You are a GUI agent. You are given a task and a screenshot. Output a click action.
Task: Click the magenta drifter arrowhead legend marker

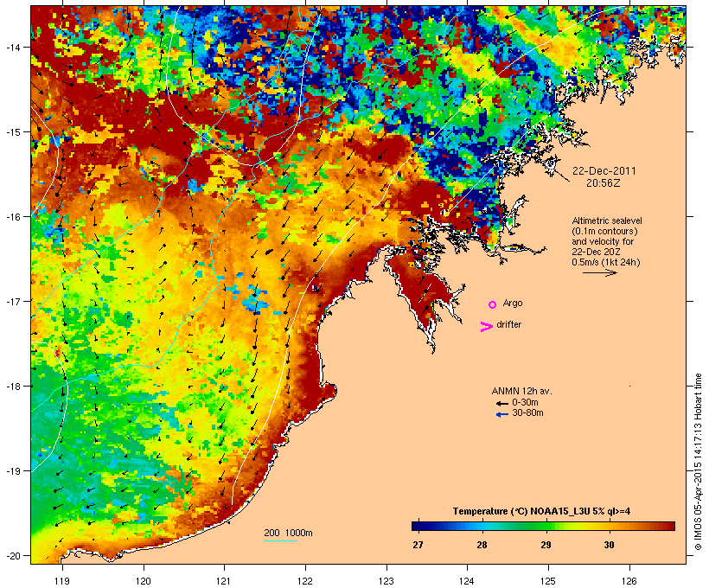pos(486,327)
